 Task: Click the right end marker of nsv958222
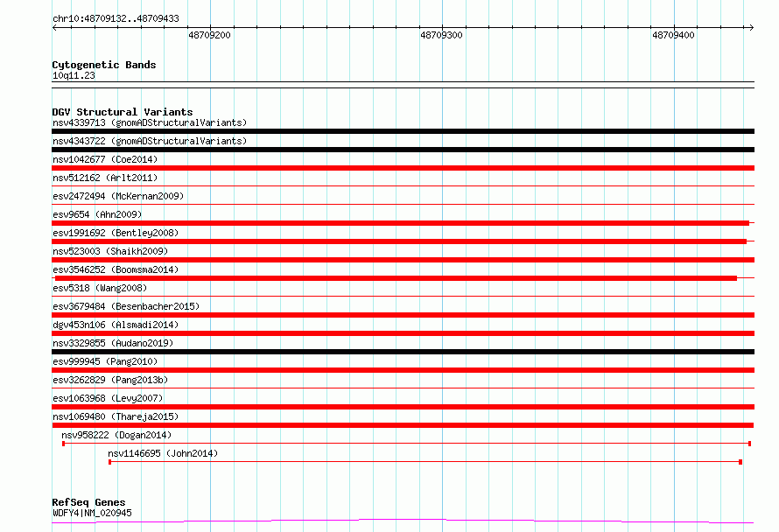(749, 444)
